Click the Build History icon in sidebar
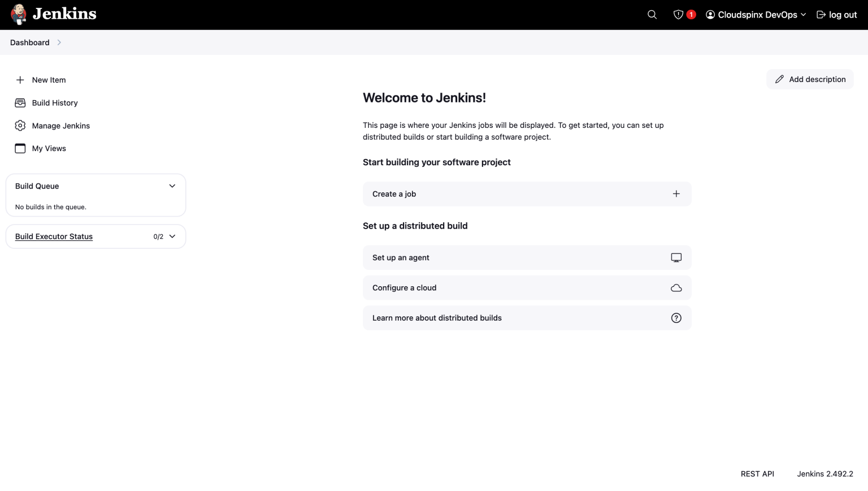The height and width of the screenshot is (491, 868). [x=20, y=102]
